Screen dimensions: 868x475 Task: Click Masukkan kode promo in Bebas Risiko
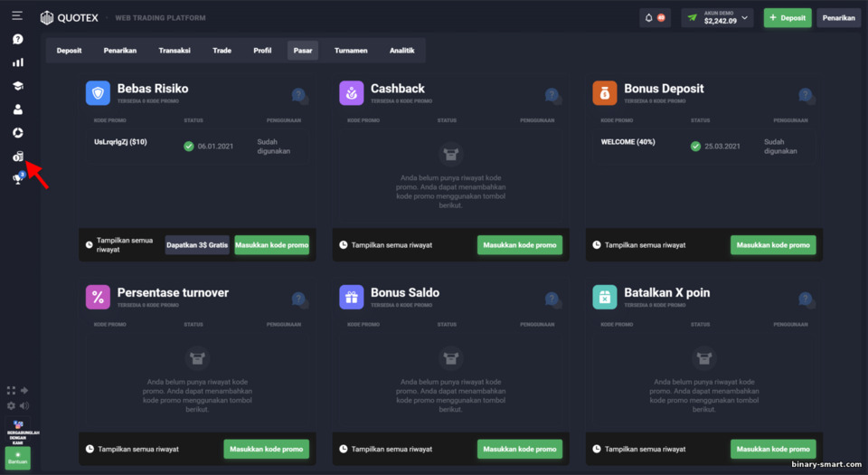click(272, 244)
